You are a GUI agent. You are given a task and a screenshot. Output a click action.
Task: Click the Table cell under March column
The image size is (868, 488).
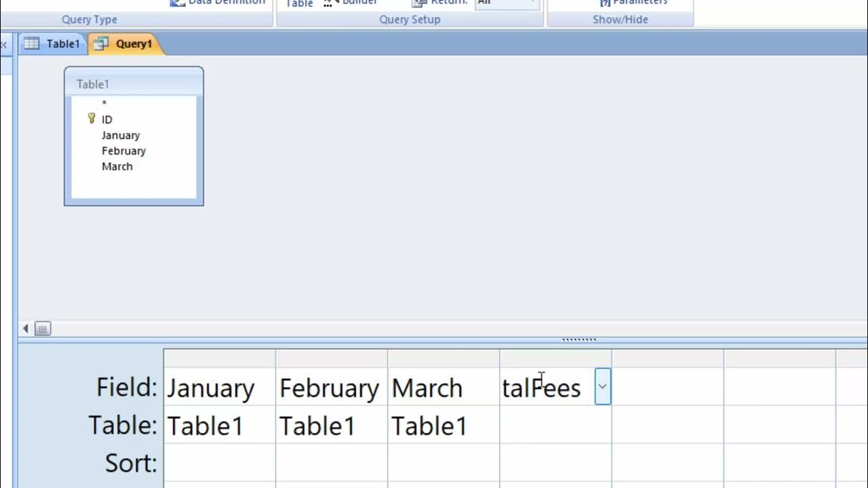point(443,426)
